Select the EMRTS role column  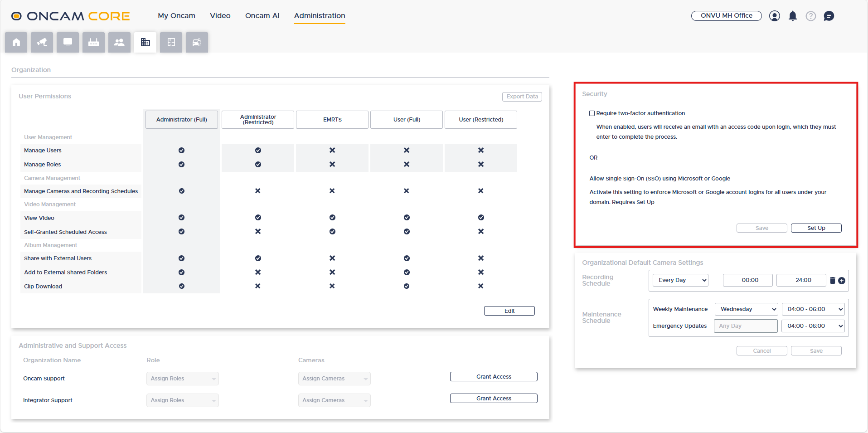(x=332, y=120)
